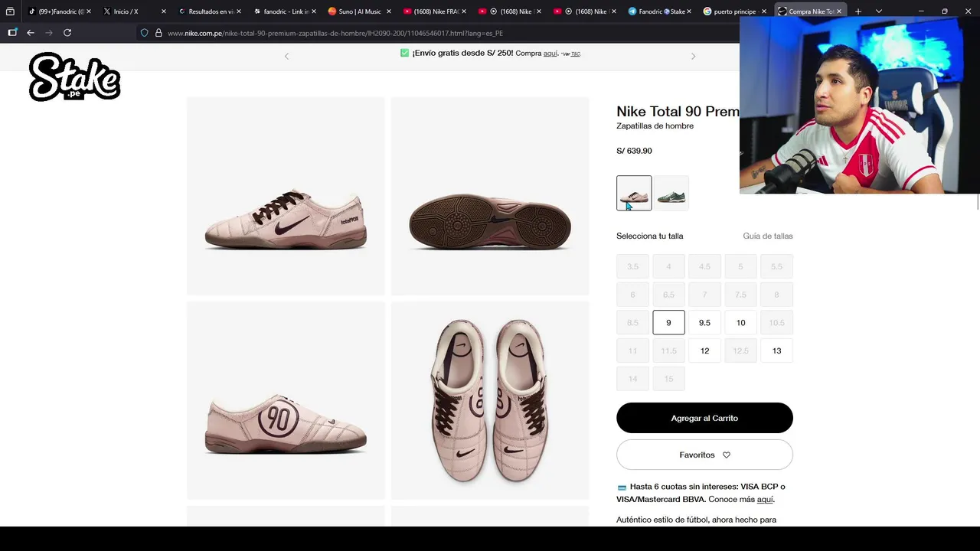Show site security lock info
Screen dimensions: 980x551
[158, 33]
